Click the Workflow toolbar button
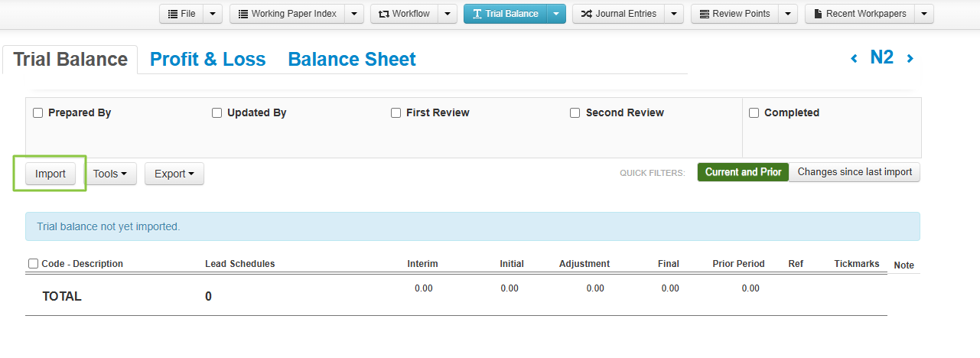The image size is (980, 358). (405, 14)
